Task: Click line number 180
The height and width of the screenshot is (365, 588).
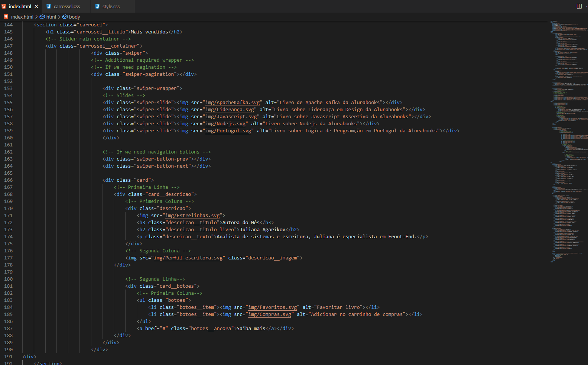Action: coord(8,279)
